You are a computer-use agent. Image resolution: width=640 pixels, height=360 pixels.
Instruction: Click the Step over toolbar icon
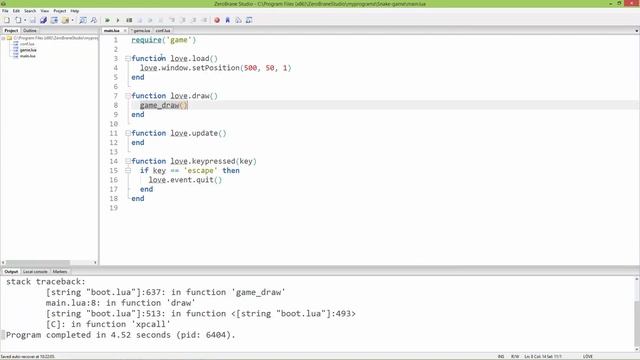coord(182,20)
